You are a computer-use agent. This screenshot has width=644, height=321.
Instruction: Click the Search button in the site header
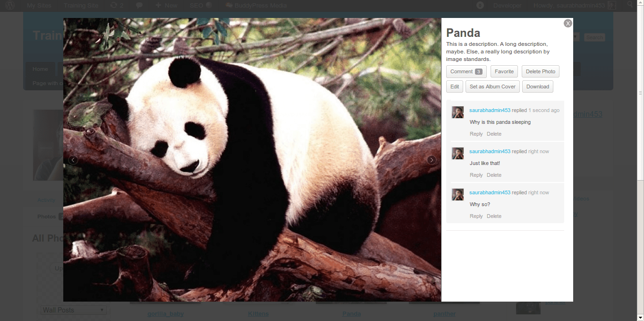pos(594,37)
